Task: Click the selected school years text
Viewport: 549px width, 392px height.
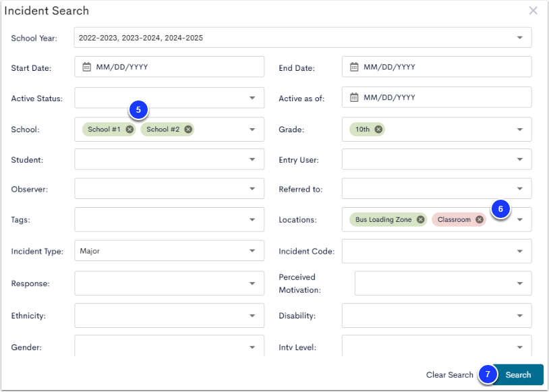Action: pyautogui.click(x=141, y=38)
